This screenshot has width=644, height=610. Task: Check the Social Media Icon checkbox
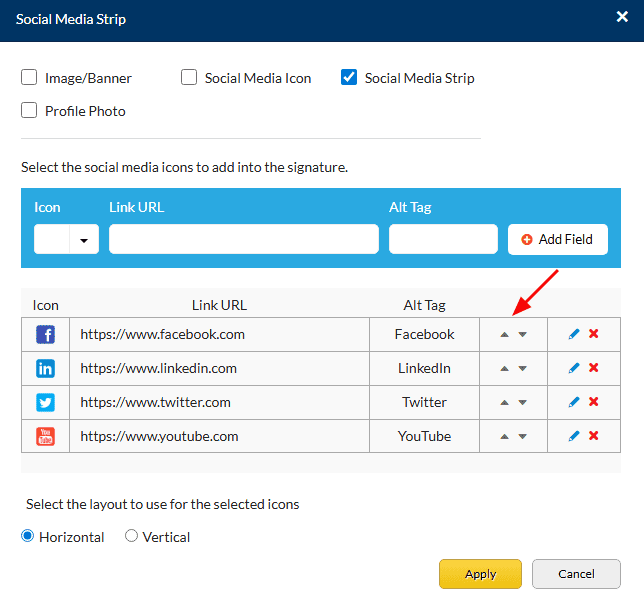(x=189, y=78)
